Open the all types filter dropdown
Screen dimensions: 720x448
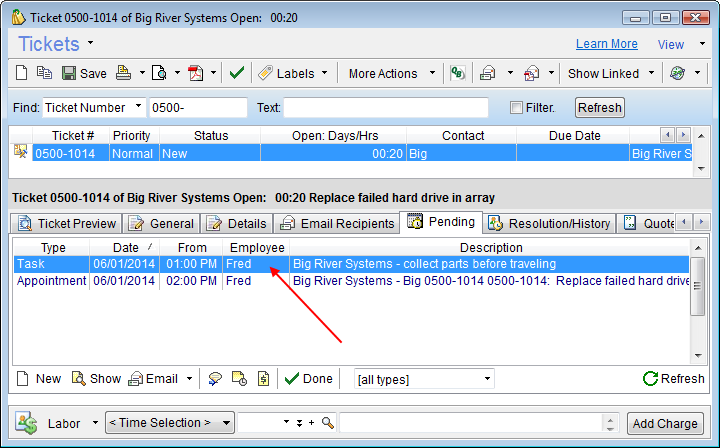486,379
